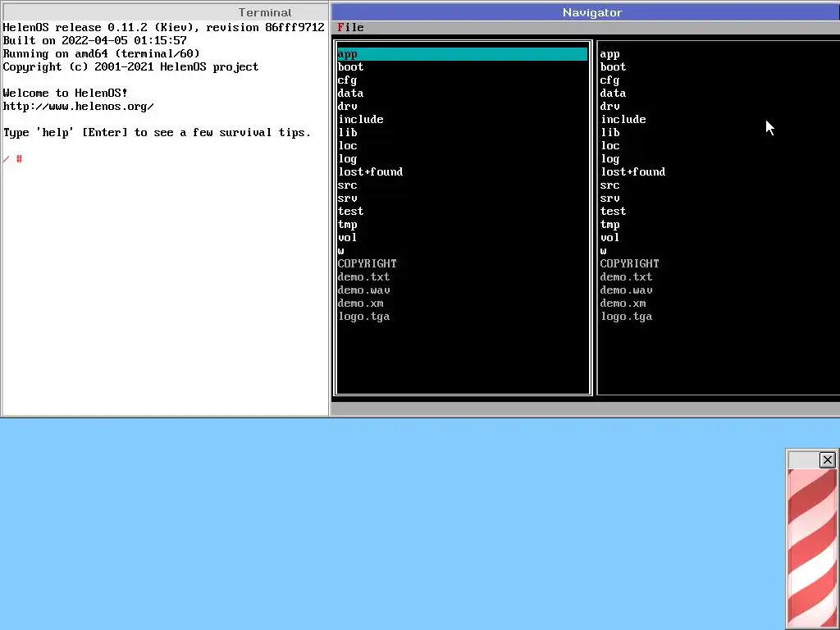This screenshot has width=840, height=630.
Task: Select data directory in right panel
Action: pyautogui.click(x=613, y=94)
